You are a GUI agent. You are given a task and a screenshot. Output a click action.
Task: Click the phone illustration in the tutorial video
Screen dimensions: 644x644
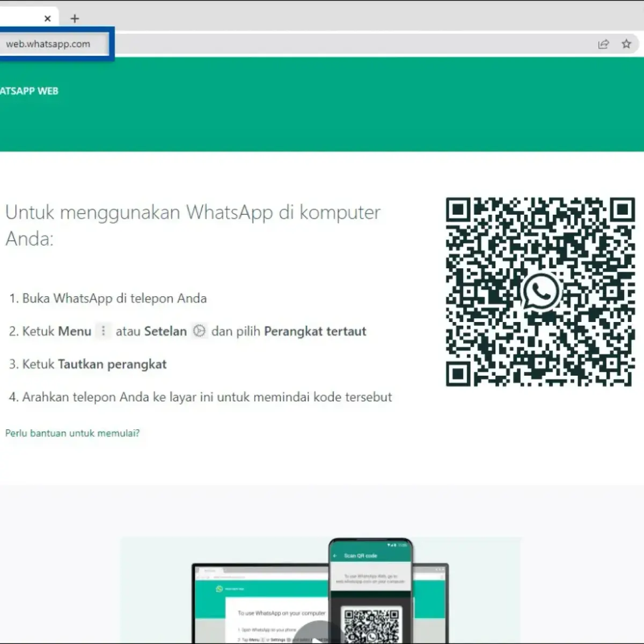pos(371,590)
